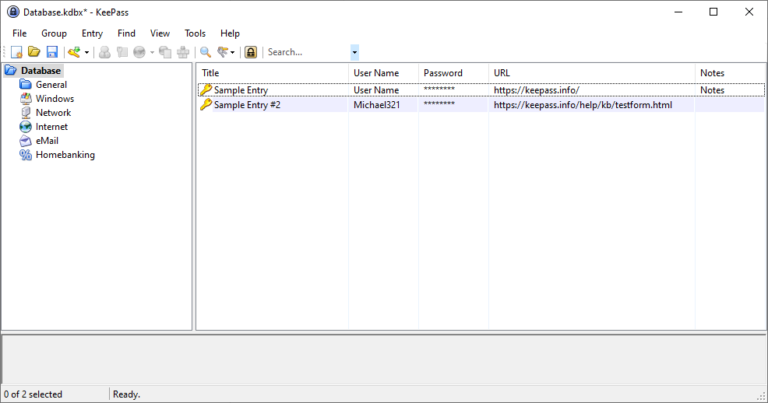Select the General group
768x403 pixels.
tap(51, 85)
